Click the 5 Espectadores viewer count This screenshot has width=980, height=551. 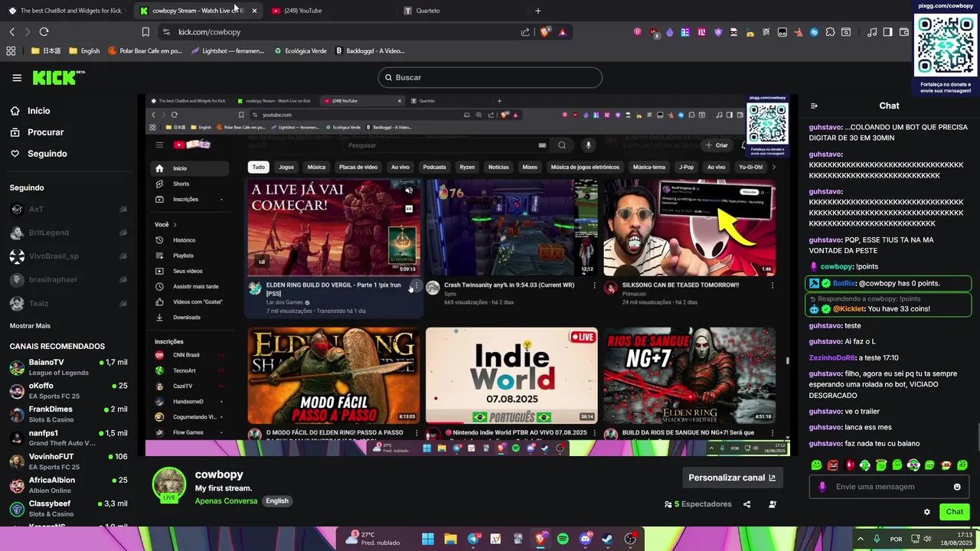[x=698, y=504]
